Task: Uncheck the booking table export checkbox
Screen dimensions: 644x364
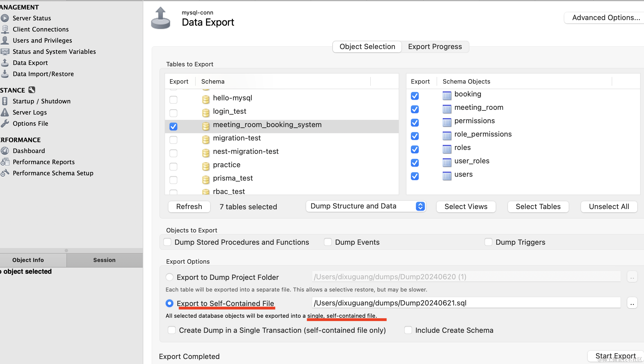Action: coord(415,96)
